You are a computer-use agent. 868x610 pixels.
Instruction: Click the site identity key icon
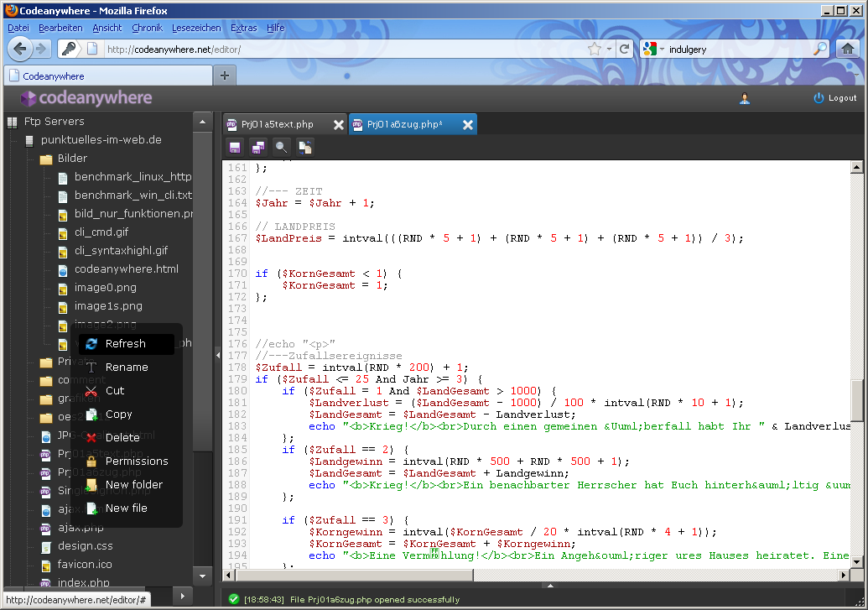tap(70, 50)
